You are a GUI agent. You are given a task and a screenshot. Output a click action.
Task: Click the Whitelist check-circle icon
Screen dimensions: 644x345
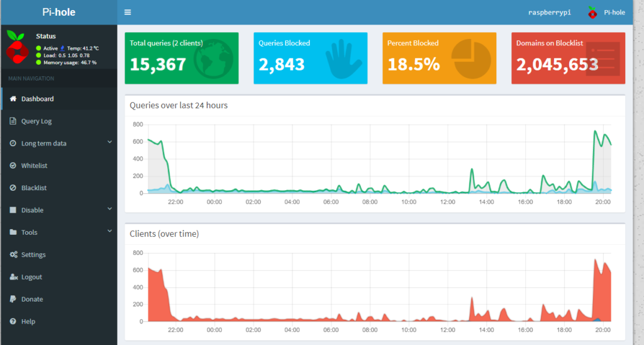pos(13,166)
